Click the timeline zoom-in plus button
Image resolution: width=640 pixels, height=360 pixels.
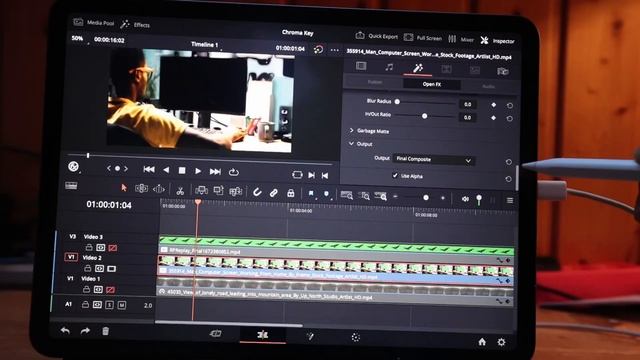pyautogui.click(x=443, y=198)
